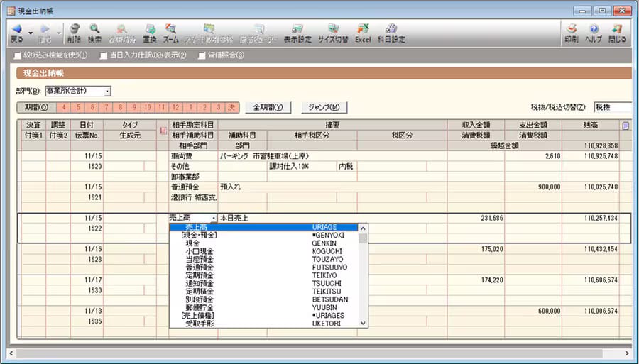Screen dimensions: 639x364
Task: Select the [売上債権] group entry
Action: point(263,316)
